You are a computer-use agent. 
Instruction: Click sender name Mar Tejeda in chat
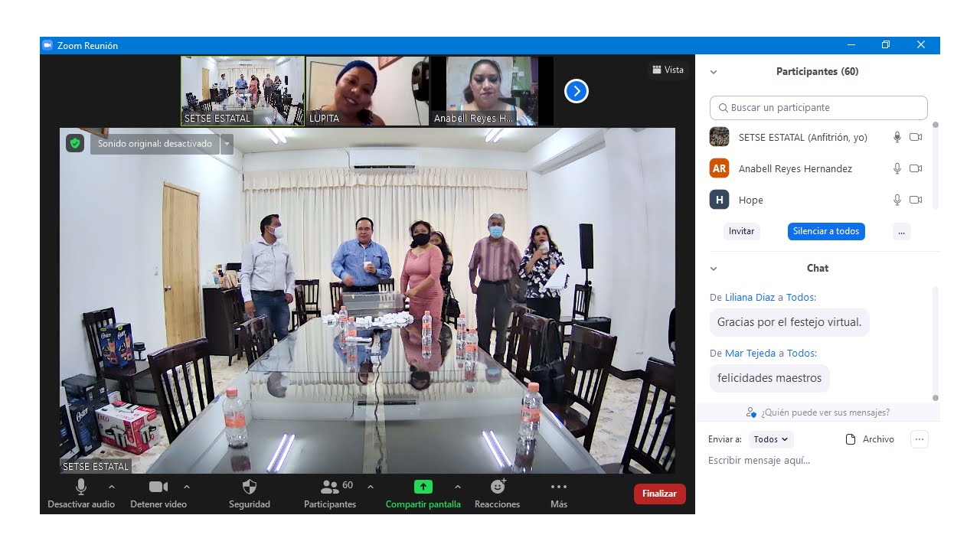pos(750,353)
